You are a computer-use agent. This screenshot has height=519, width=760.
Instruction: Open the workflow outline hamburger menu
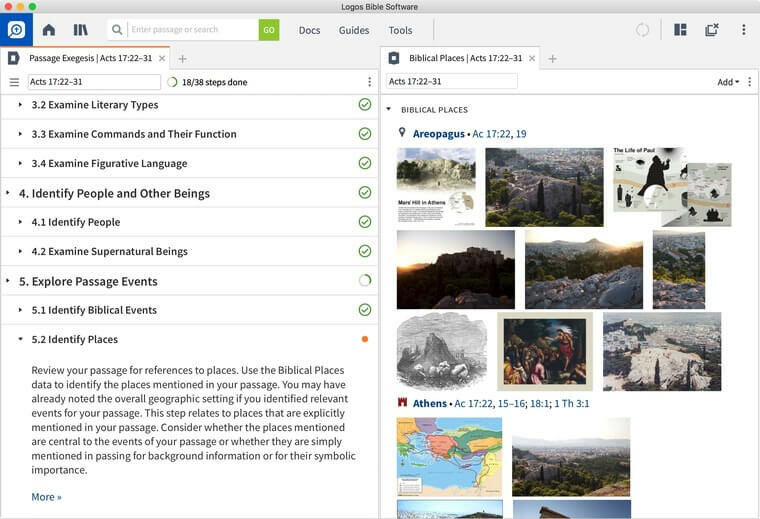(14, 82)
